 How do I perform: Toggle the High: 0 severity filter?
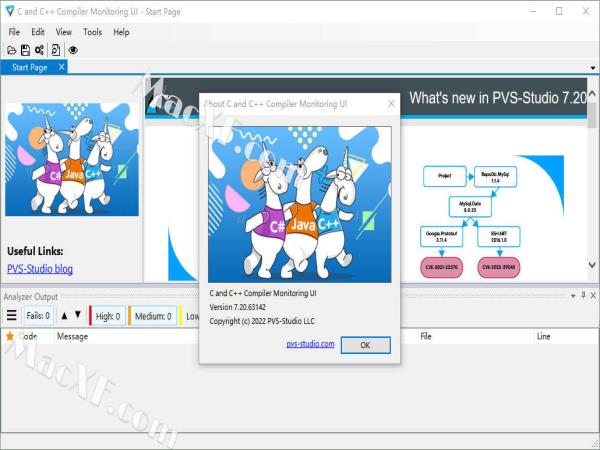(107, 316)
